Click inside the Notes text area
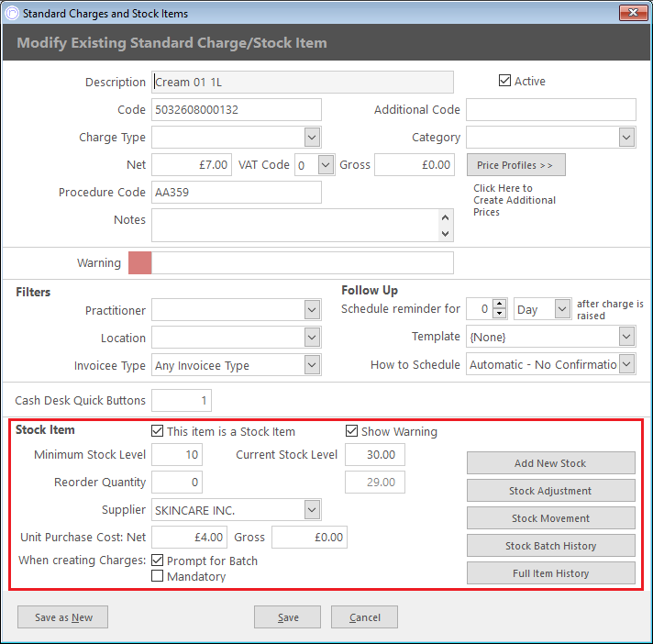This screenshot has width=653, height=644. click(x=295, y=226)
